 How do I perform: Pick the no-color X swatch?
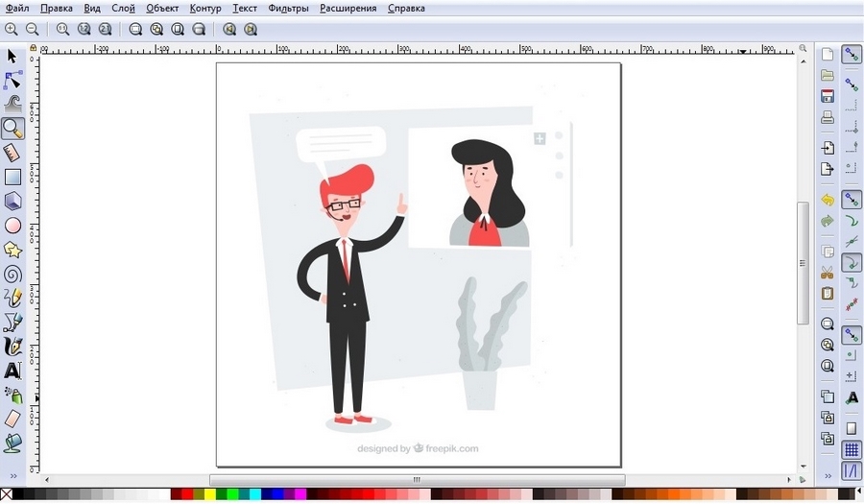(x=6, y=494)
